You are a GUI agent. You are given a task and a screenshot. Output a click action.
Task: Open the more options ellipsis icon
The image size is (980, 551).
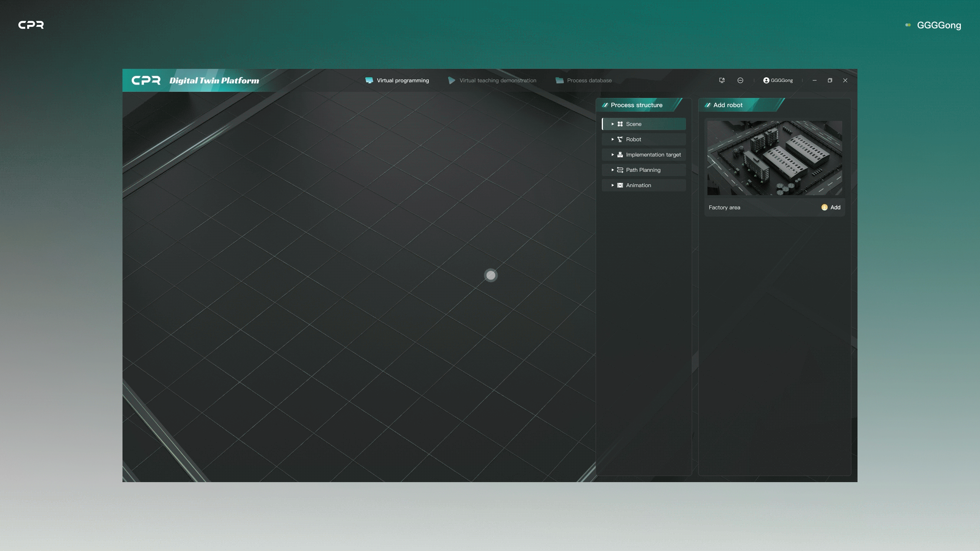coord(740,80)
